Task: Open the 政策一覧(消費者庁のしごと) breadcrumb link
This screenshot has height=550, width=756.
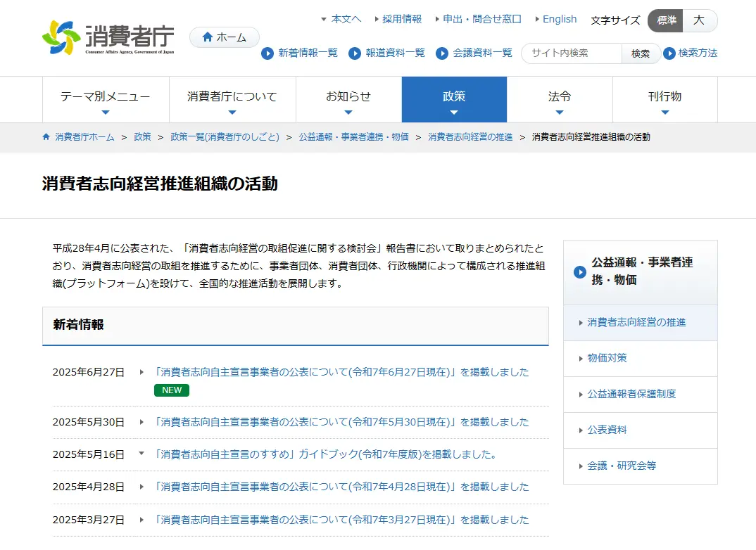Action: (225, 136)
